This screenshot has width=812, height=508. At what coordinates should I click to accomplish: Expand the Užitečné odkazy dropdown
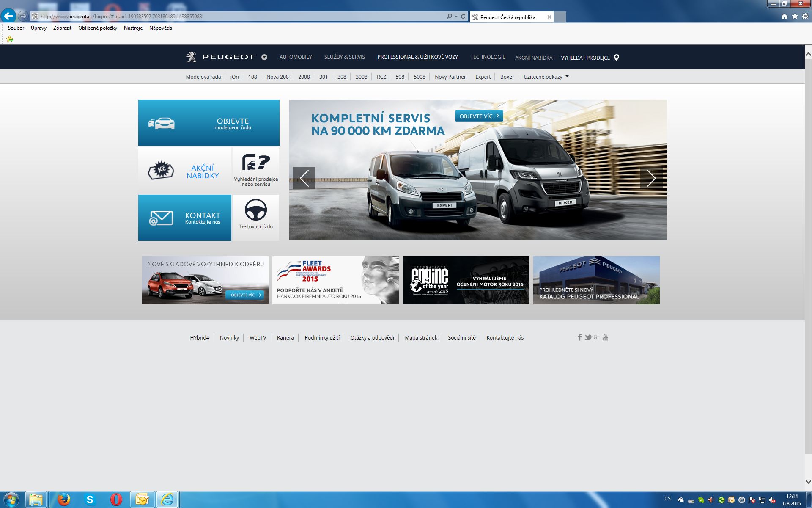coord(546,77)
